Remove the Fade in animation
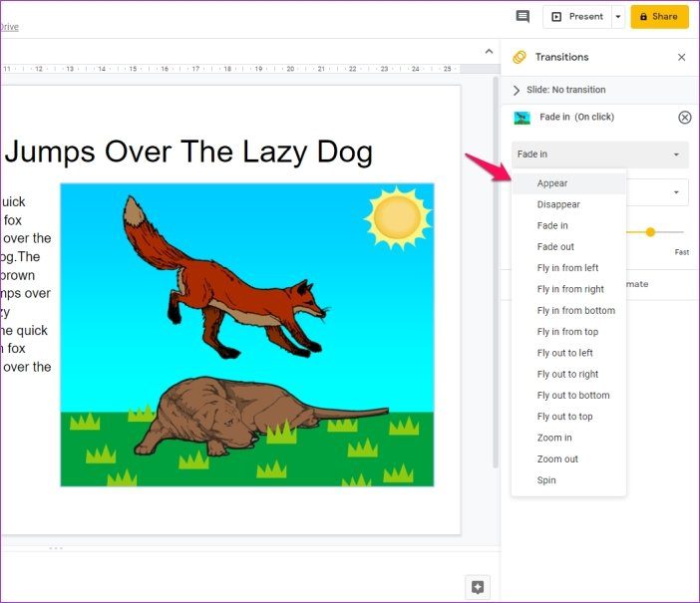This screenshot has height=603, width=700. pyautogui.click(x=684, y=118)
